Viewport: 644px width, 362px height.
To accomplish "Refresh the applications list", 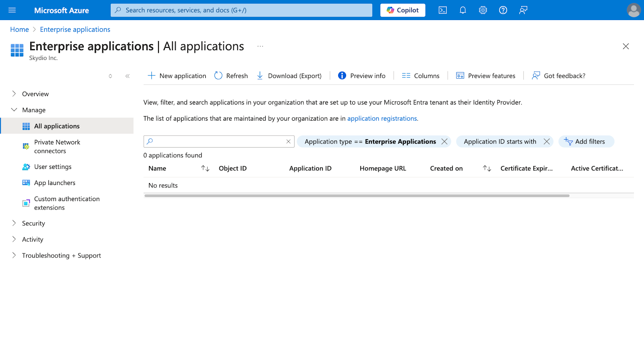I will coord(231,76).
